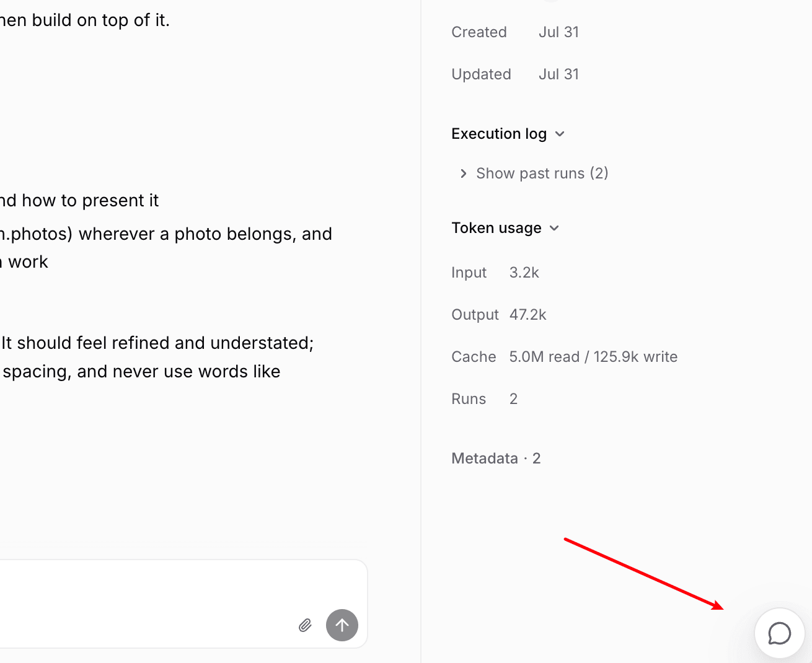Click the Output token value 47.2k
Screen dimensions: 812x663
tap(528, 315)
